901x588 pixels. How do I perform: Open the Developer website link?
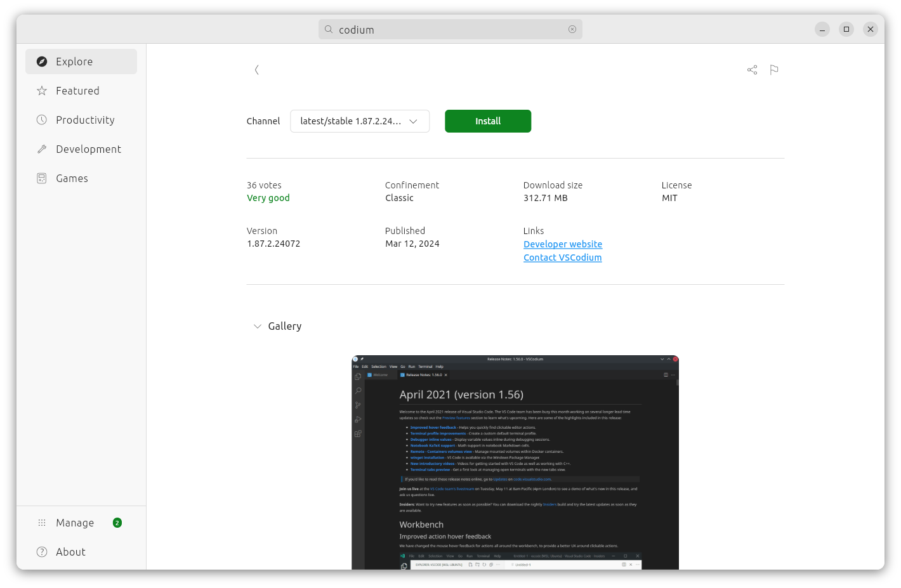[563, 244]
